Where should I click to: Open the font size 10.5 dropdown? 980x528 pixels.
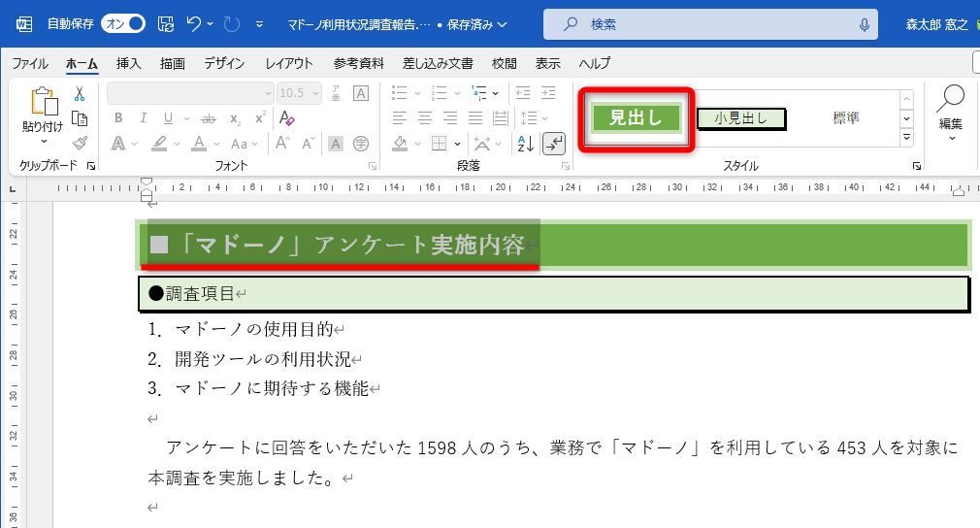click(315, 93)
